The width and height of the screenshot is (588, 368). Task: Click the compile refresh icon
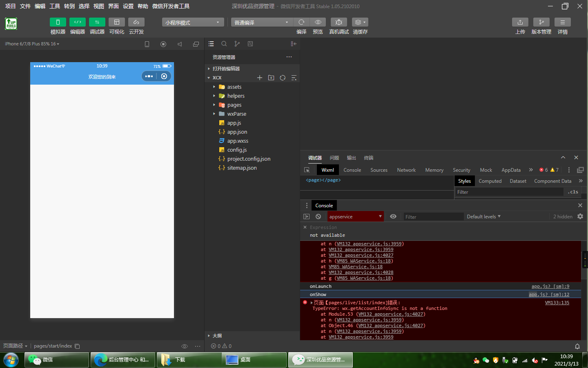click(x=301, y=22)
